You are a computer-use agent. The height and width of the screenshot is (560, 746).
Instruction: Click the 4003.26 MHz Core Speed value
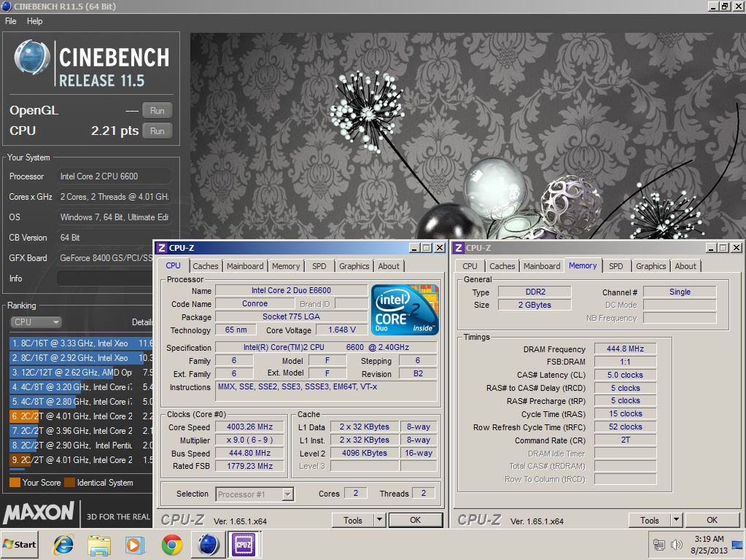click(250, 427)
